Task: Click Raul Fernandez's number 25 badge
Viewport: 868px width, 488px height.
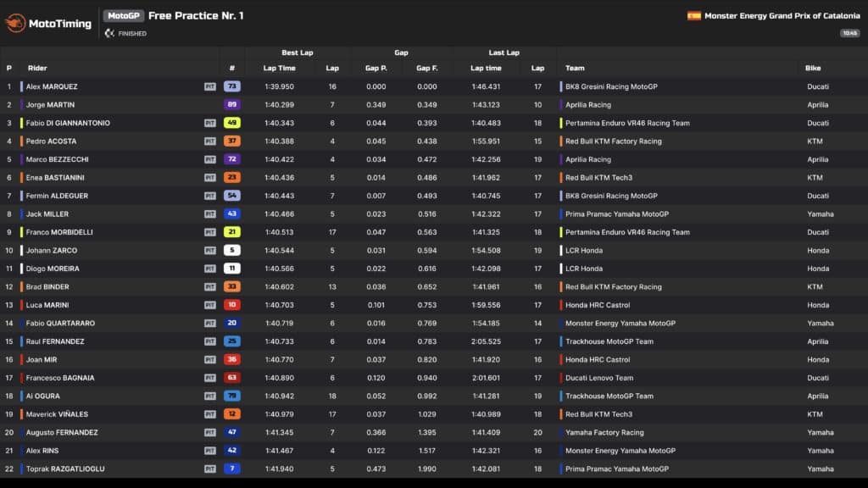Action: tap(232, 341)
